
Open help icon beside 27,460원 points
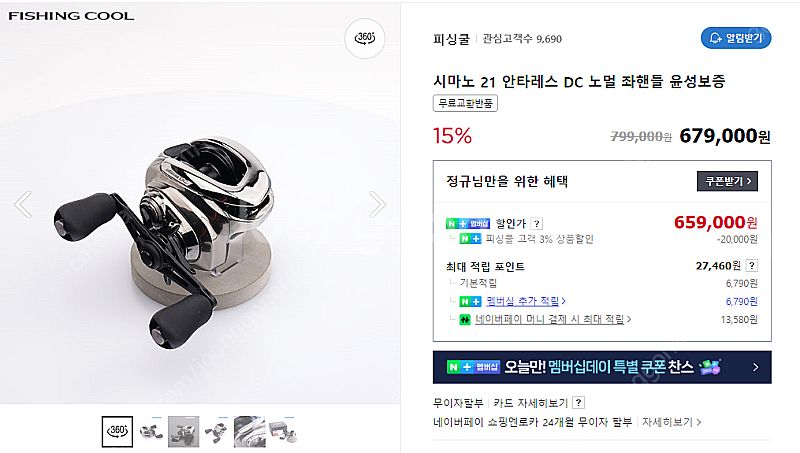pos(752,265)
